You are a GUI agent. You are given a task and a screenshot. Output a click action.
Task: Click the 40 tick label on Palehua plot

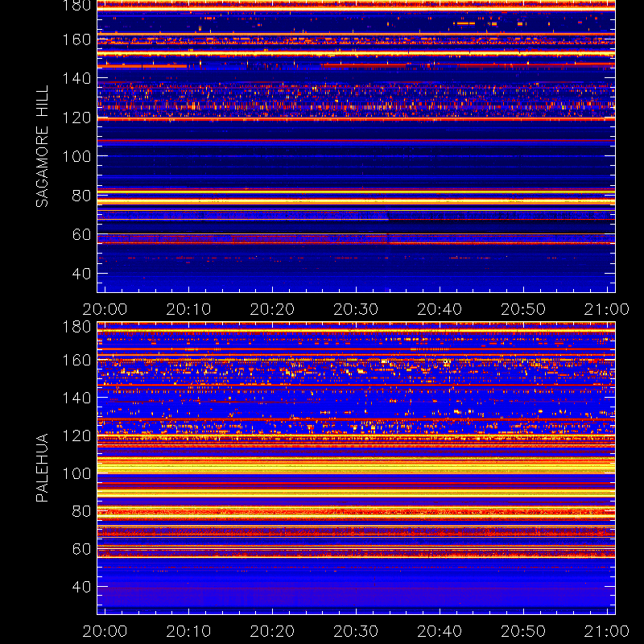pos(81,587)
